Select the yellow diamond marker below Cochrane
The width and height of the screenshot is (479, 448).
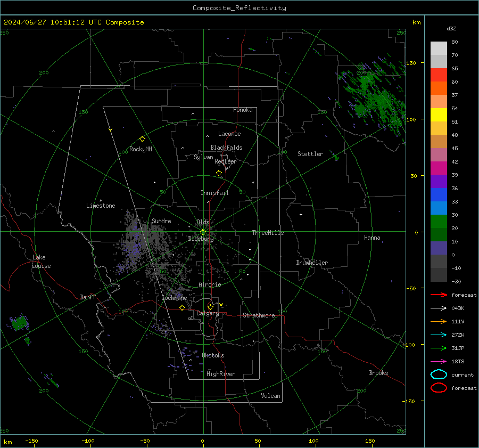coord(183,307)
